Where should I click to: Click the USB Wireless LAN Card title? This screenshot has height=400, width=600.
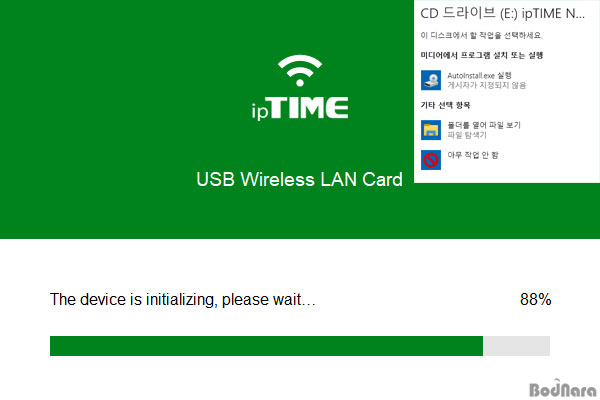pyautogui.click(x=299, y=179)
